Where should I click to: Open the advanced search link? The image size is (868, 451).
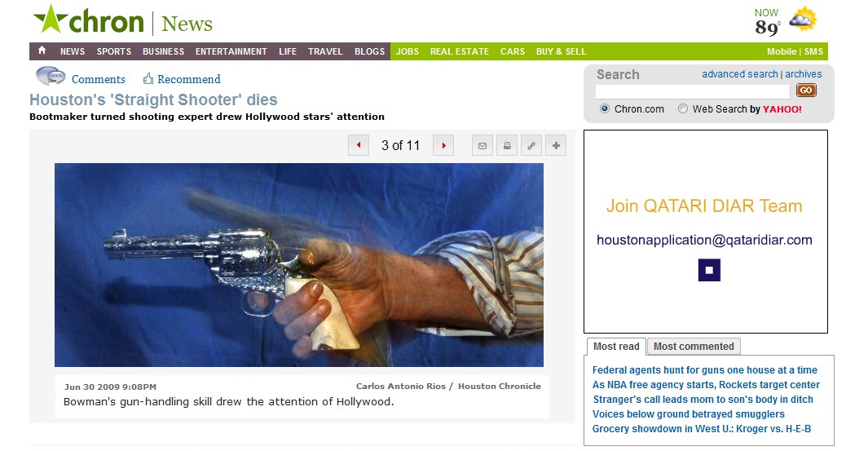click(739, 73)
